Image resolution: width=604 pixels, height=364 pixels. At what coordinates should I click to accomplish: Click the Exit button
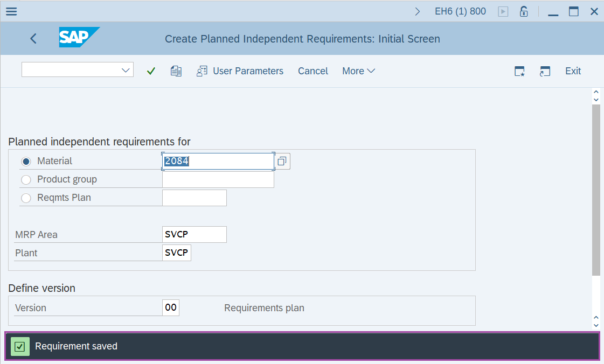(572, 71)
